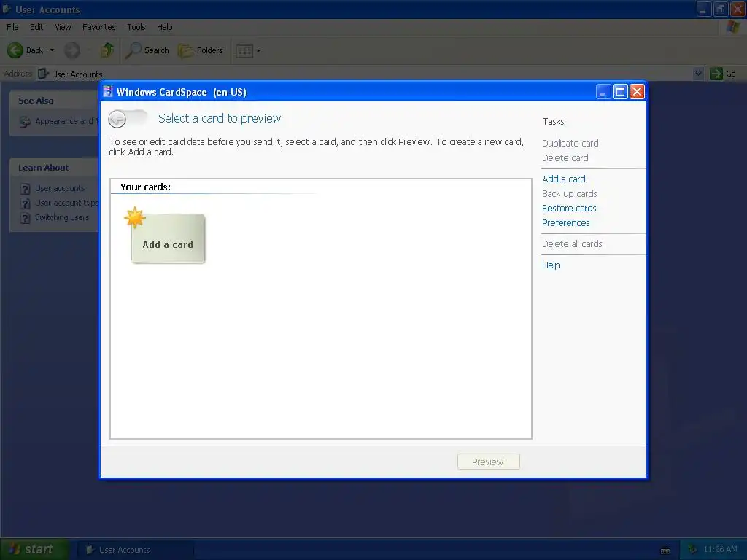Open the Tools menu in User Accounts

136,27
